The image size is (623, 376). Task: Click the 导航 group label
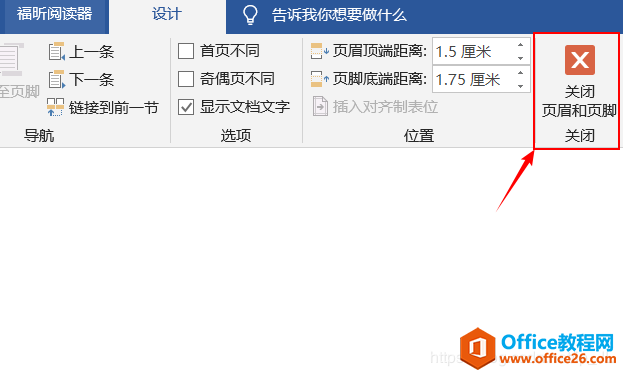tap(39, 136)
